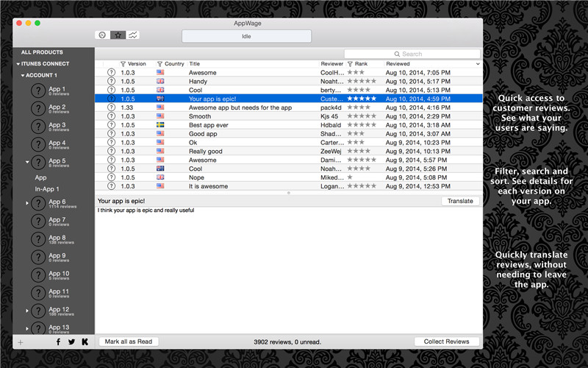Expand the App 6 disclosure triangle
The height and width of the screenshot is (368, 588).
(x=27, y=202)
